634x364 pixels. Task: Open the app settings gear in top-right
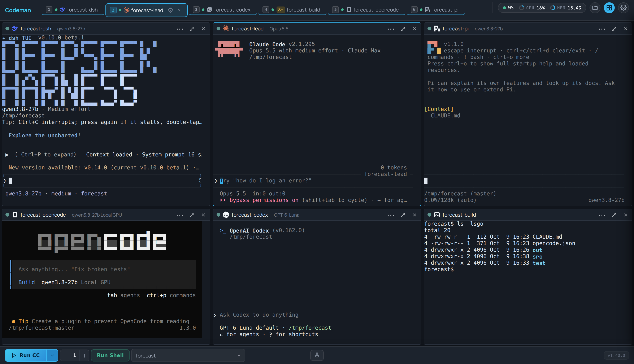coord(623,8)
